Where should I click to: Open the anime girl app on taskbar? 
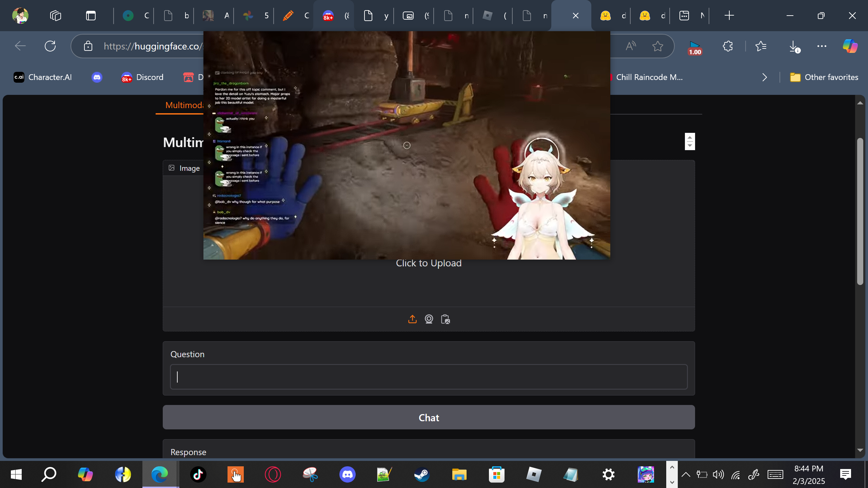click(x=646, y=474)
